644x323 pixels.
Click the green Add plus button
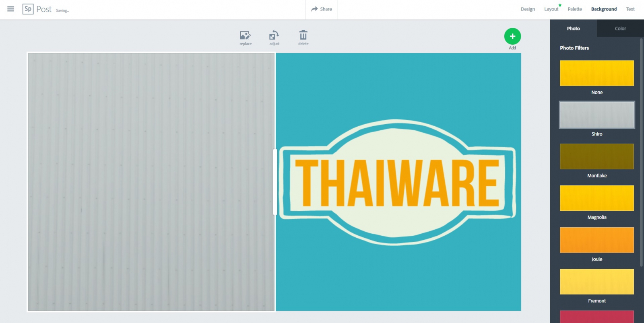(512, 36)
